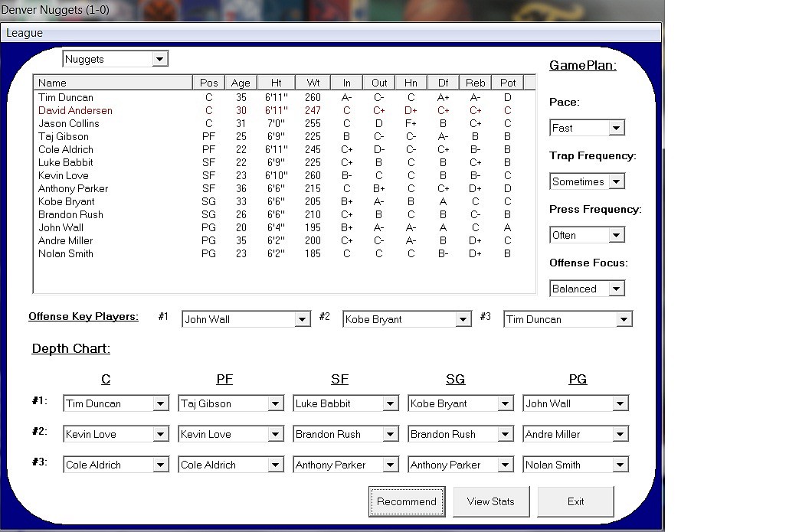Viewport: 812px width, 532px height.
Task: Open the Offense Focus dropdown
Action: click(588, 289)
